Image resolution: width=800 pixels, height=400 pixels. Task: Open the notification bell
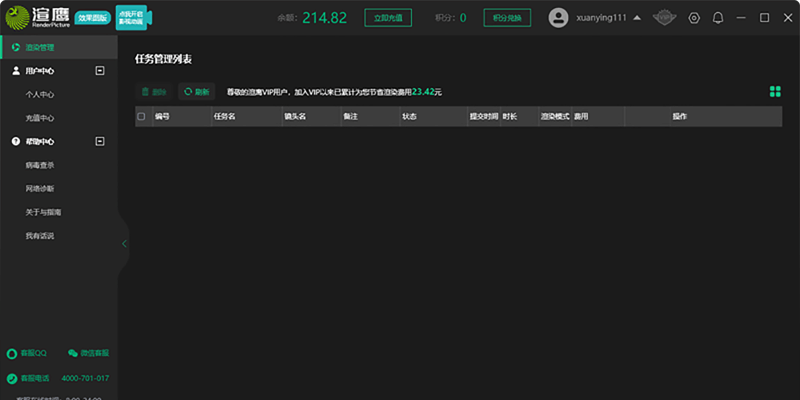click(717, 18)
